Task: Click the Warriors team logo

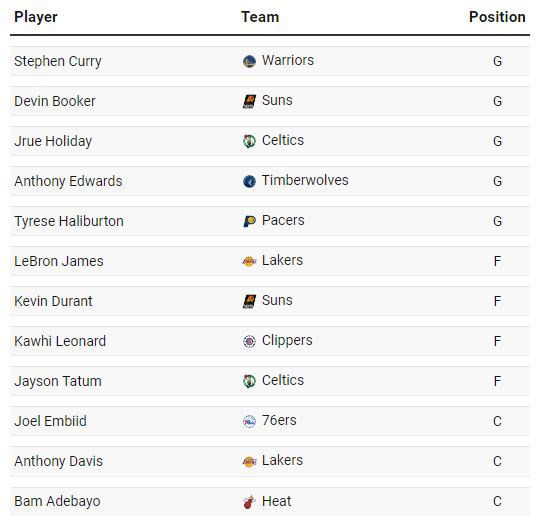Action: [x=249, y=62]
